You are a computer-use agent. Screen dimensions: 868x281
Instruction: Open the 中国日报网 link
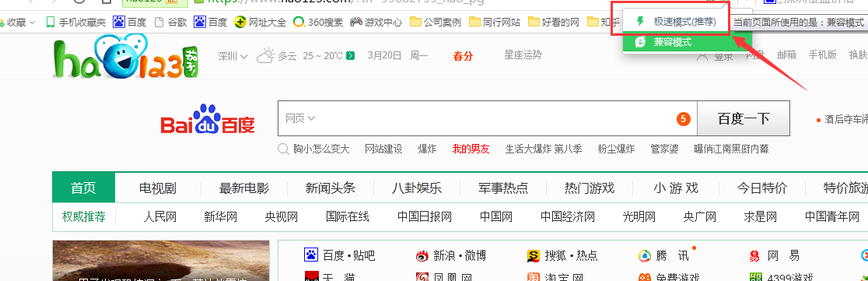(x=425, y=216)
